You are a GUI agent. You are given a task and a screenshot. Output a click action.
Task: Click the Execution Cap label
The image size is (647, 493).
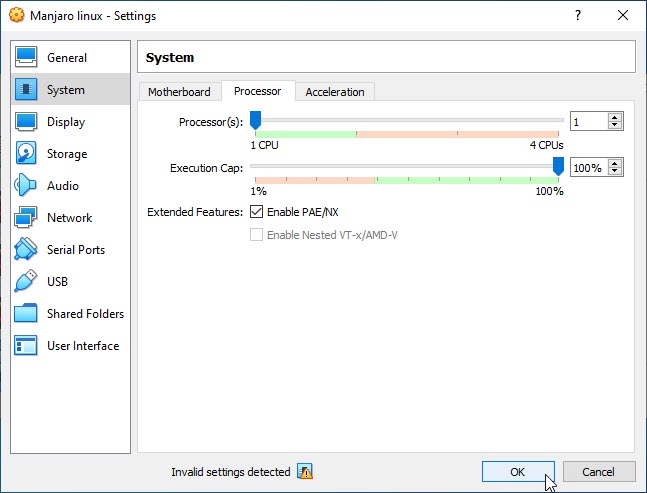point(207,168)
